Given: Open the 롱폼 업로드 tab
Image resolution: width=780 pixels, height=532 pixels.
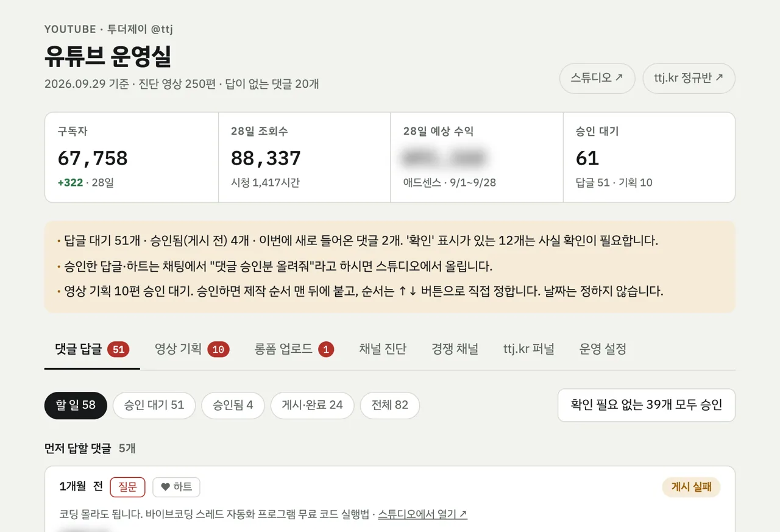Looking at the screenshot, I should tap(294, 349).
